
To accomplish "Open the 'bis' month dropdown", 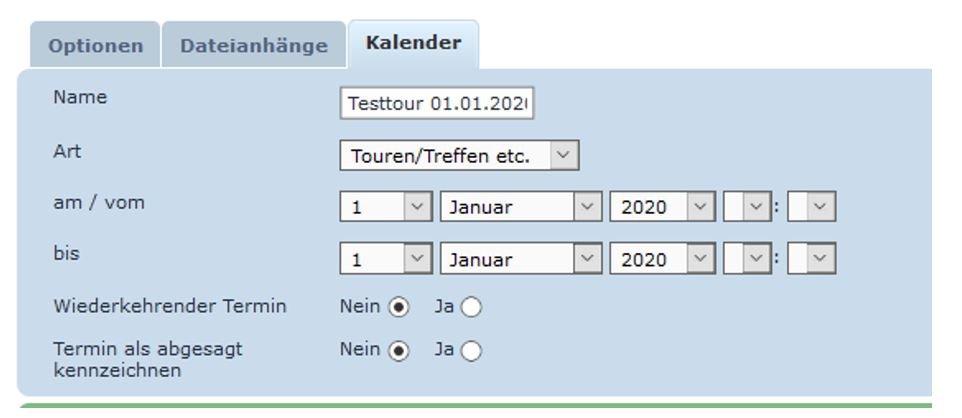I will (x=520, y=259).
